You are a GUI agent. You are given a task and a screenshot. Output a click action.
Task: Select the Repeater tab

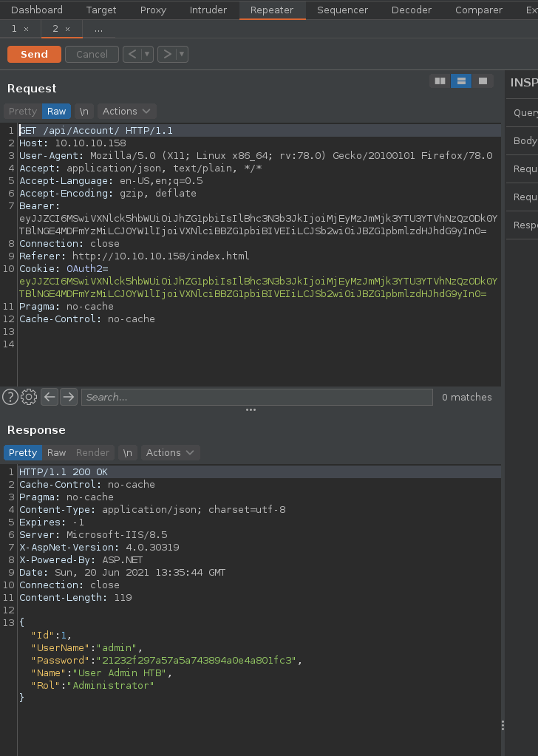pyautogui.click(x=272, y=10)
